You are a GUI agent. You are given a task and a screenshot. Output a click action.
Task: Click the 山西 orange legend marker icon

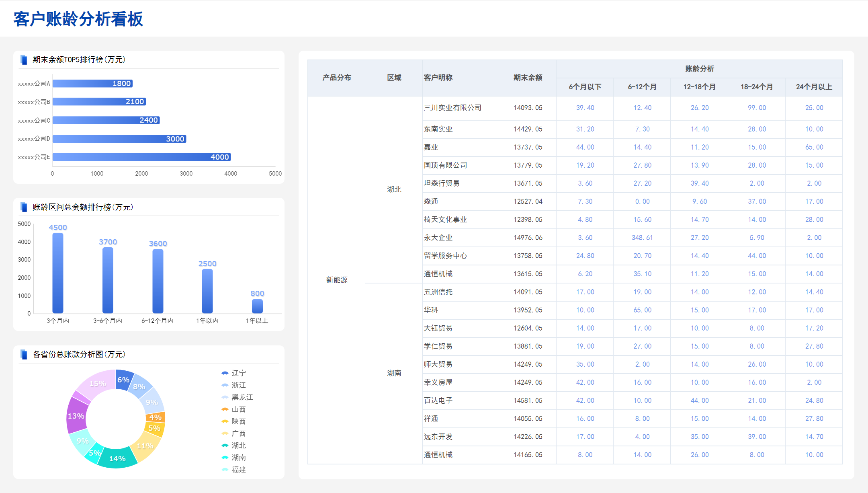click(x=225, y=409)
